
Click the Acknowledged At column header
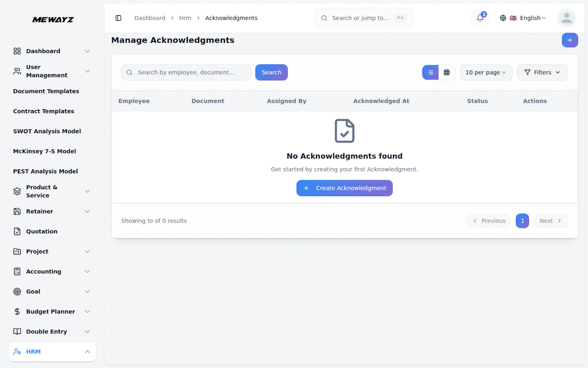(381, 101)
